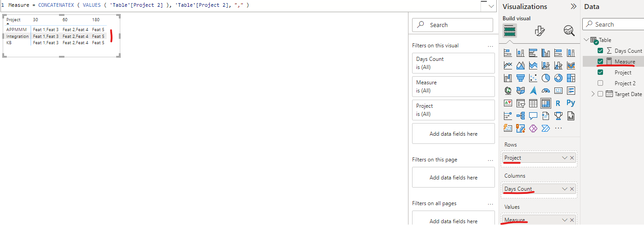Uncheck the Days Count field checkbox
This screenshot has height=225, width=644.
600,51
